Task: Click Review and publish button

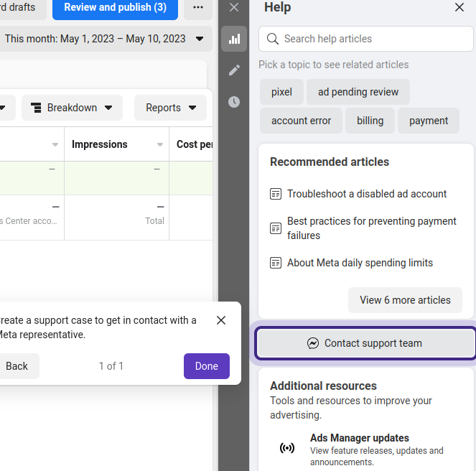Action: coord(115,8)
